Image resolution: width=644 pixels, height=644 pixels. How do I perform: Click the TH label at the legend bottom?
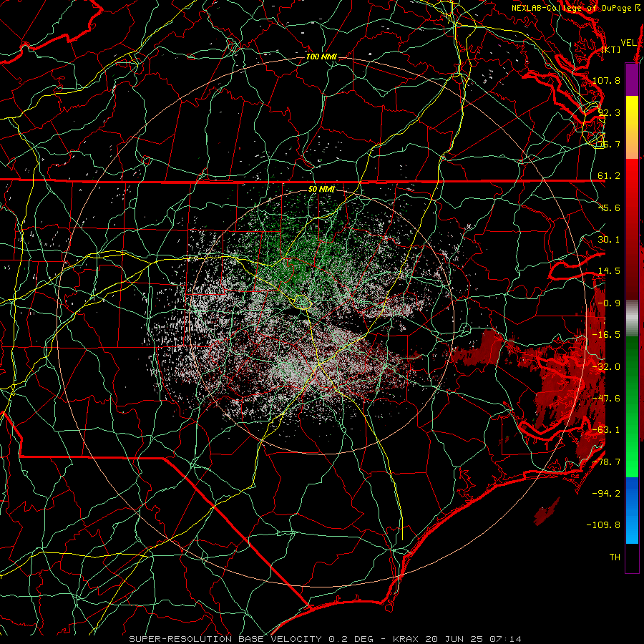coord(615,557)
